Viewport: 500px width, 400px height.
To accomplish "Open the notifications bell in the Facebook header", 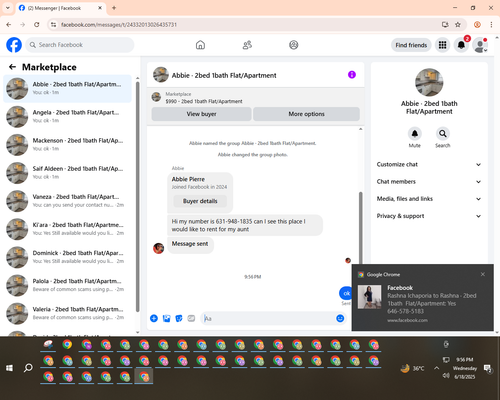I will pyautogui.click(x=461, y=45).
